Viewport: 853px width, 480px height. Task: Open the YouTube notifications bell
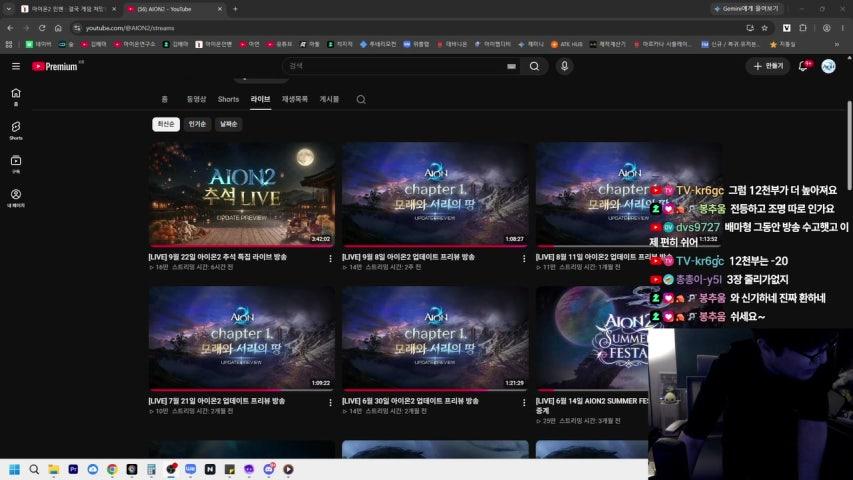(x=803, y=66)
